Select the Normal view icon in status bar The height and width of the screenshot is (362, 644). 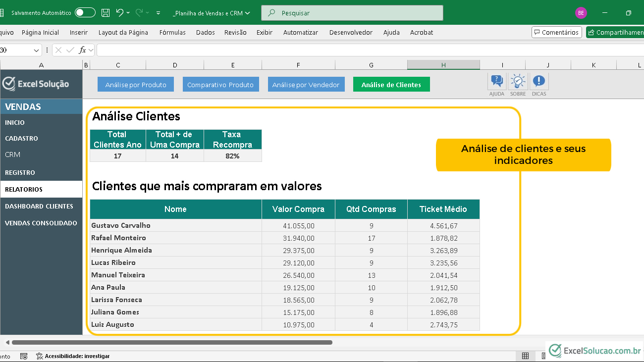coord(525,356)
